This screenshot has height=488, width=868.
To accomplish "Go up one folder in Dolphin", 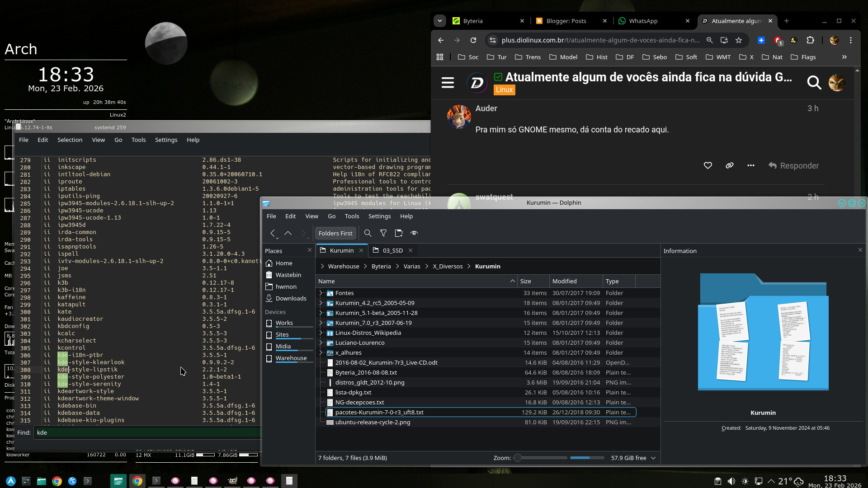I will click(288, 233).
